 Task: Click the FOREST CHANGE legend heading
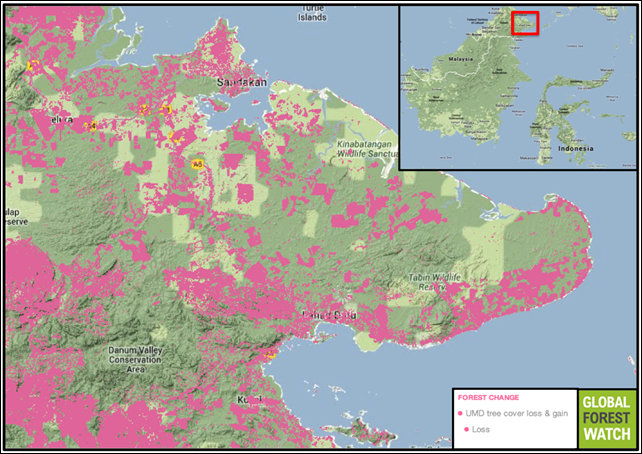click(488, 398)
